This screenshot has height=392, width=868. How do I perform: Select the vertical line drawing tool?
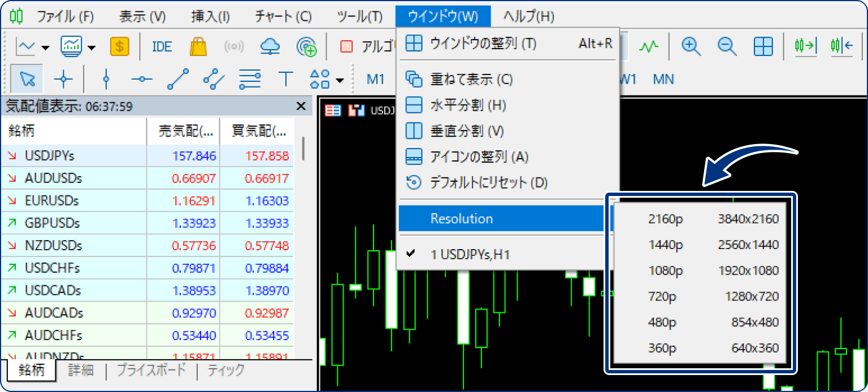pos(106,79)
